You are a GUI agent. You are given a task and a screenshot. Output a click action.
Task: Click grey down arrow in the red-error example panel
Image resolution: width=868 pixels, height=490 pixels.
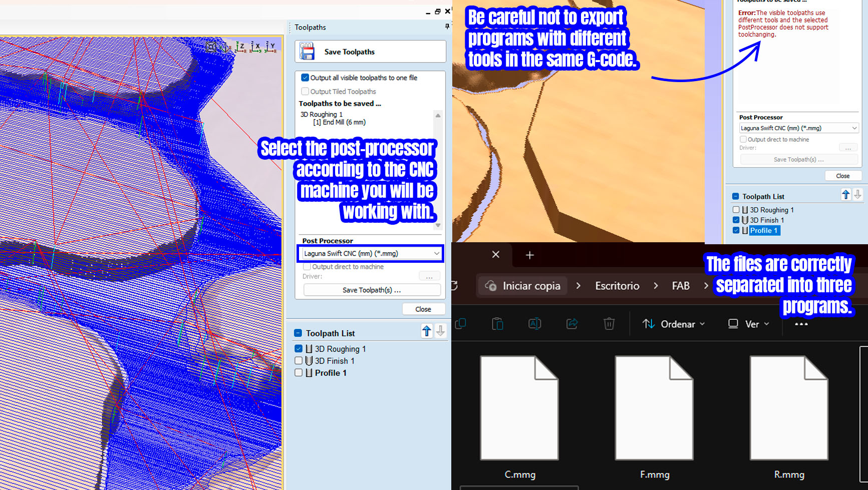pos(857,195)
